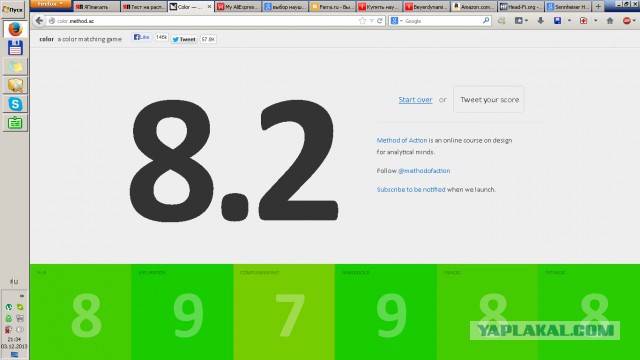Go to the home page icon
This screenshot has width=640, height=360.
610,20
